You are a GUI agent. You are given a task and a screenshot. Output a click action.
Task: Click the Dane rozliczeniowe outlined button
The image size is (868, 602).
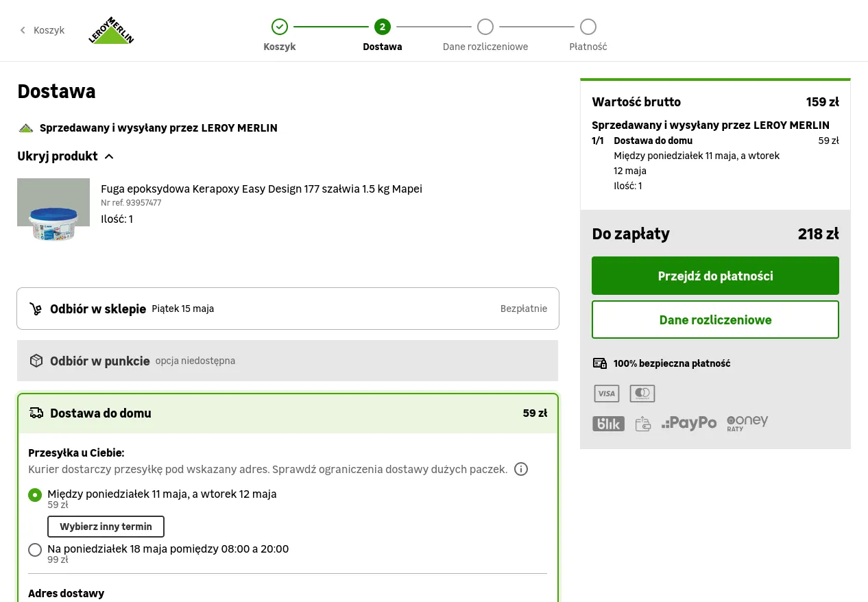point(715,320)
